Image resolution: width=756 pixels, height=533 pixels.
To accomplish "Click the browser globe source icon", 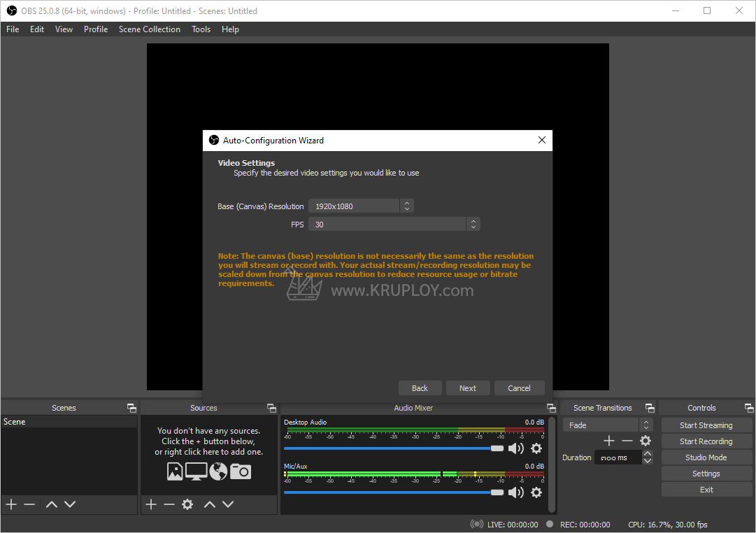I will pyautogui.click(x=218, y=471).
